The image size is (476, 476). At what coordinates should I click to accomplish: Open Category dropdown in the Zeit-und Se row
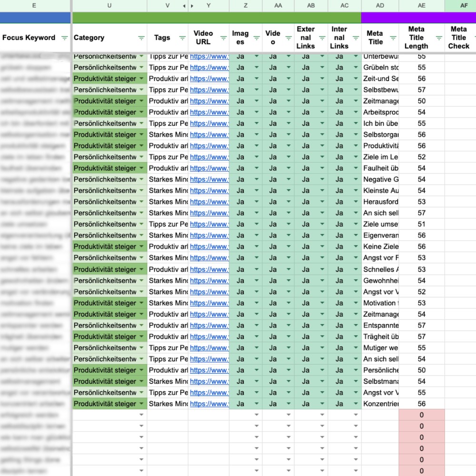(141, 79)
